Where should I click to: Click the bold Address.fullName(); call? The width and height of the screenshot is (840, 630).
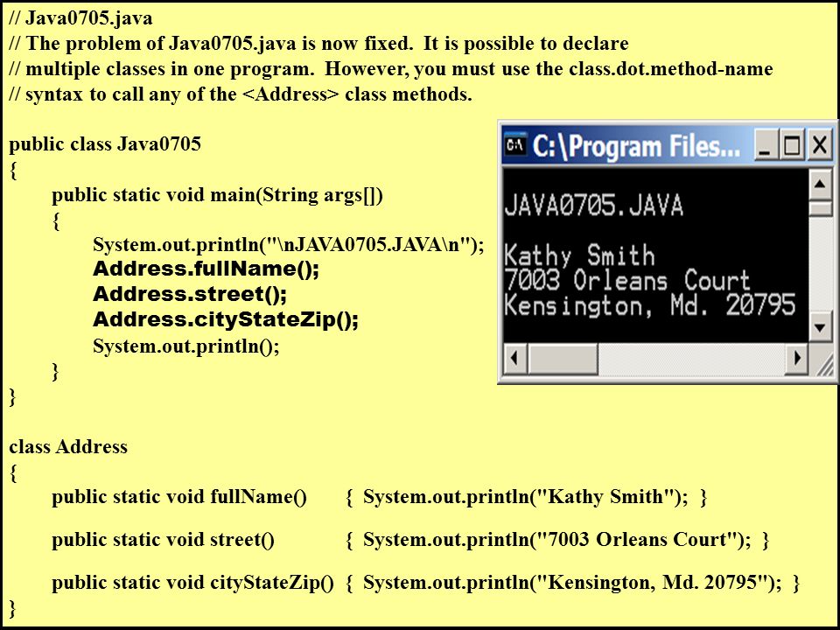pyautogui.click(x=206, y=269)
